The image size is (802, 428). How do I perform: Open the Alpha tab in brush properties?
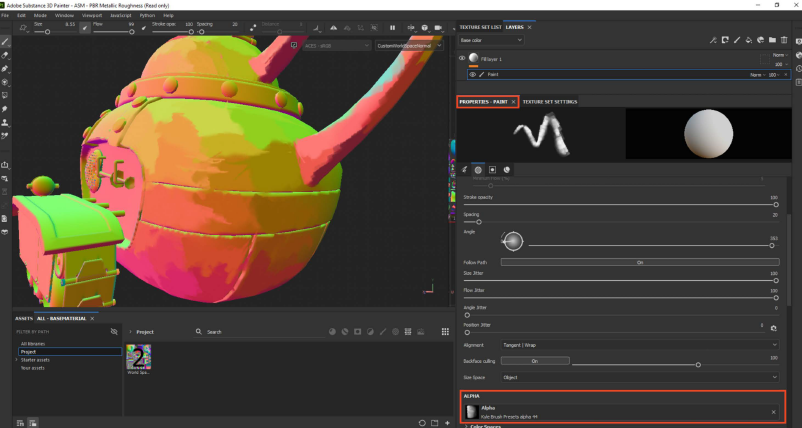(479, 169)
